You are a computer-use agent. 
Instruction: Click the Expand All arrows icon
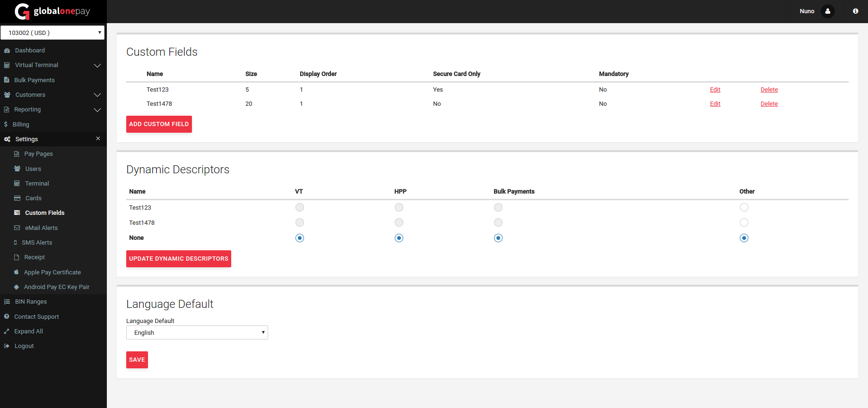tap(7, 331)
